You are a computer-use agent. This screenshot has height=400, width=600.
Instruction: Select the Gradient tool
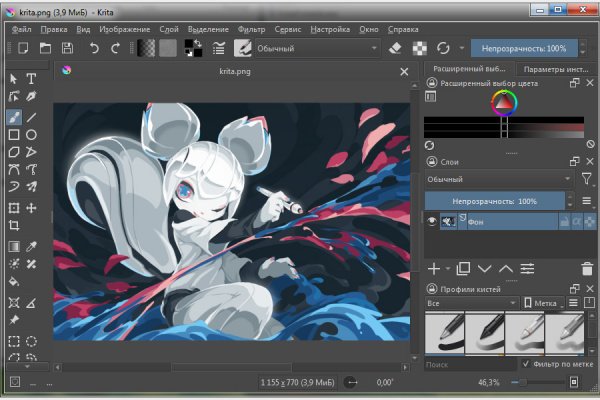(14, 247)
